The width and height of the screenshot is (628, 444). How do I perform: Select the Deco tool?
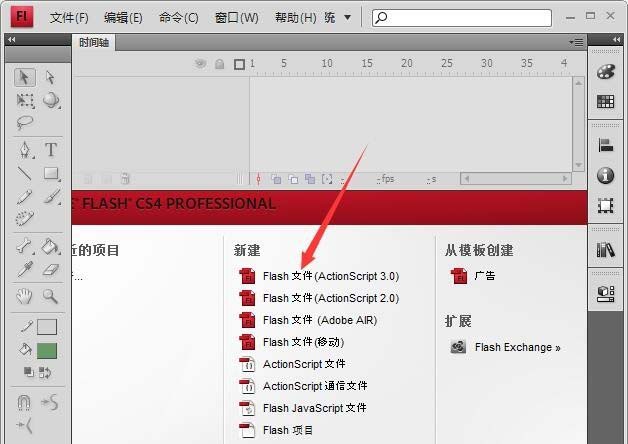pos(24,218)
